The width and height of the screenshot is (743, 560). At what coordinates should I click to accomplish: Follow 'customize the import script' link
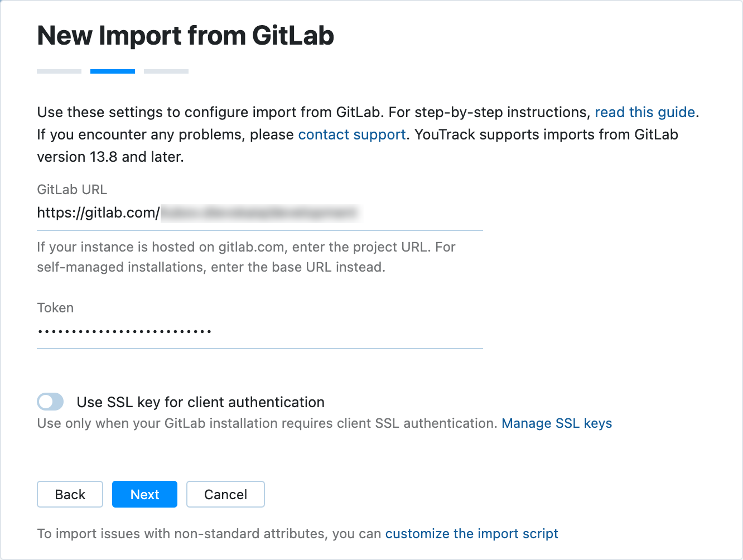471,534
